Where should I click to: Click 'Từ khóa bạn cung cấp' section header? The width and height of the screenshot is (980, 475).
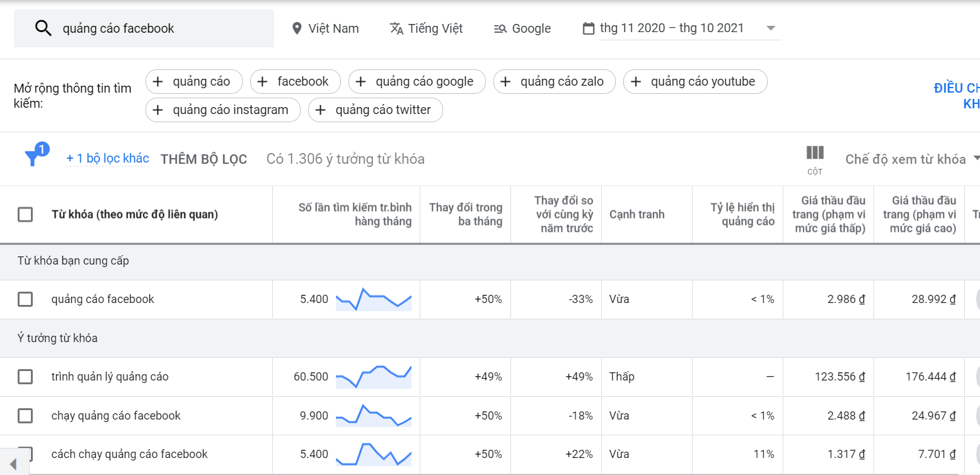click(x=73, y=261)
